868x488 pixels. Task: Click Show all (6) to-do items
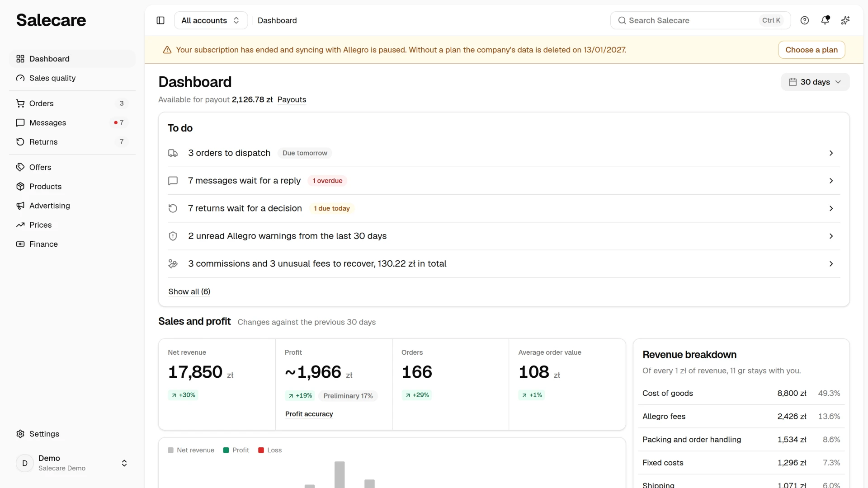(189, 292)
